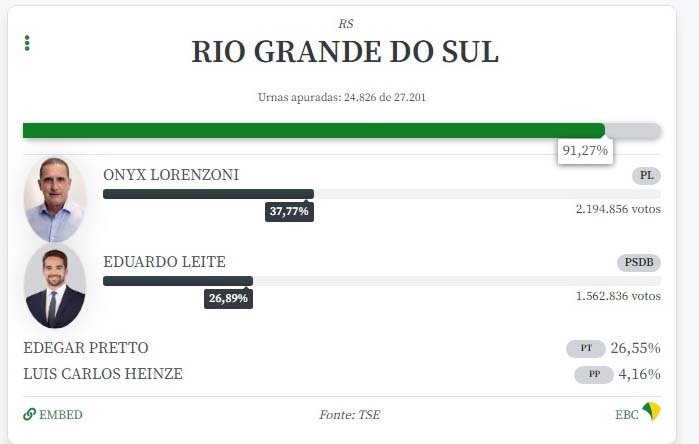Click the PP party badge

tap(593, 375)
